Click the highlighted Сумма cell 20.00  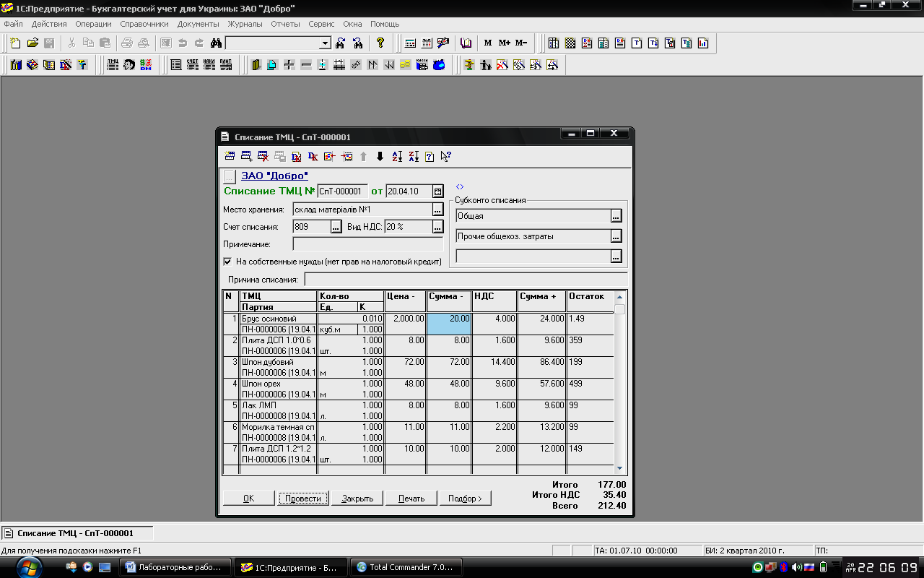pos(449,324)
